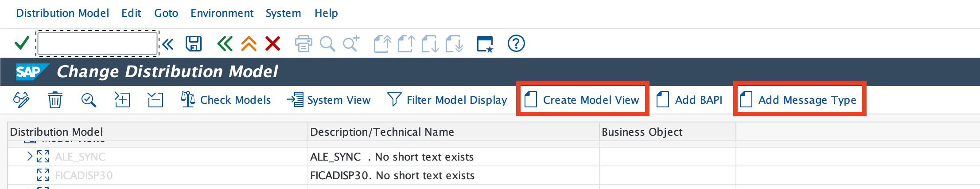Open the Distribution Model menu
Screen dimensions: 980x189
tap(62, 13)
